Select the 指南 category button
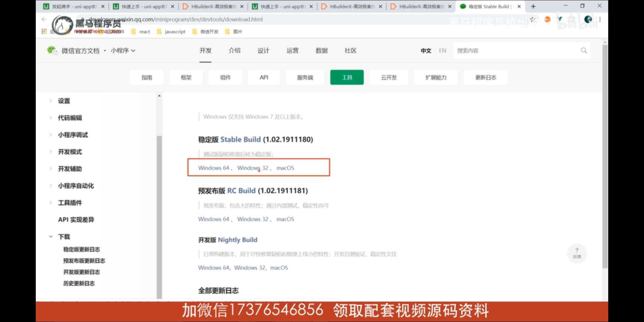Image resolution: width=644 pixels, height=322 pixels. 147,78
